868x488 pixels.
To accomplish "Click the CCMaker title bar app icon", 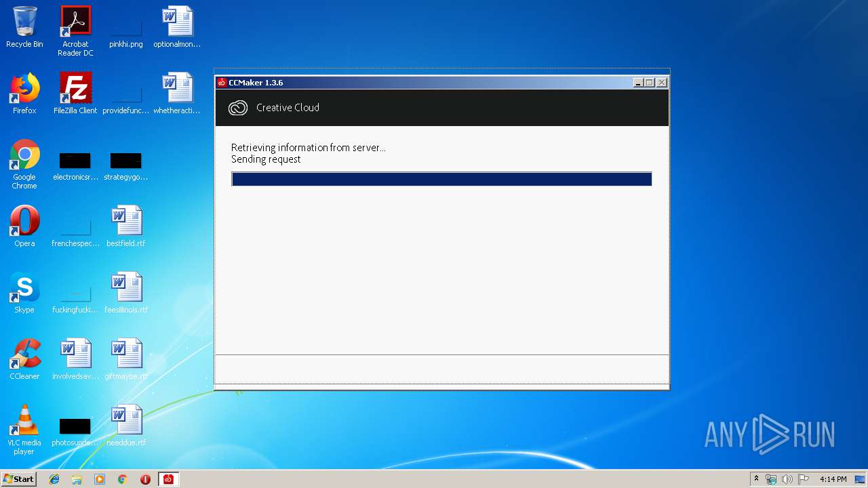I will coord(222,83).
